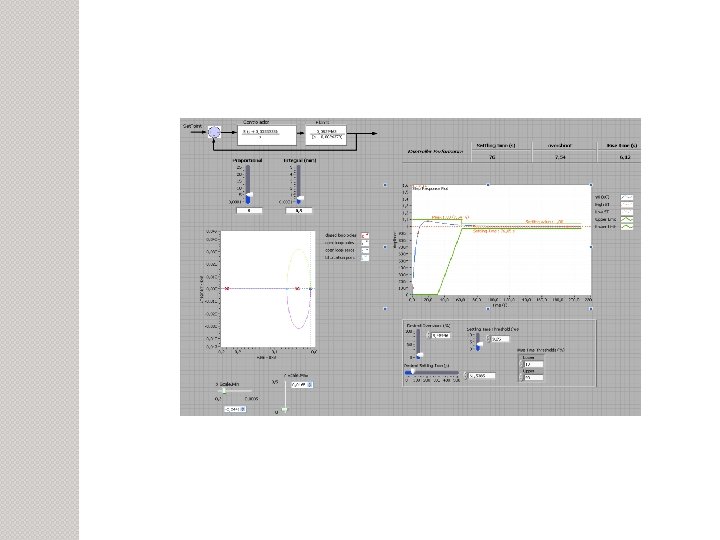Screen dimensions: 720x540
Task: Click the Upper threshold stepper arrows
Action: pos(521,377)
